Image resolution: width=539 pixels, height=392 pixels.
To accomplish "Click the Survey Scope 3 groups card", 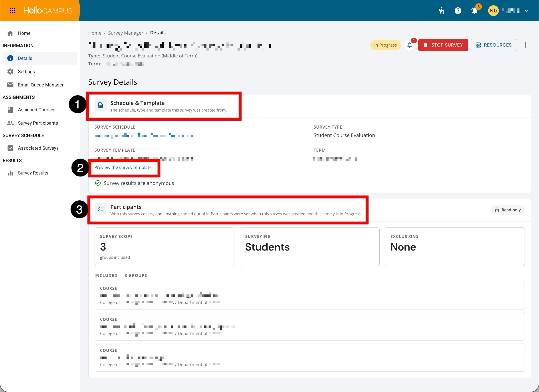I will (x=164, y=247).
